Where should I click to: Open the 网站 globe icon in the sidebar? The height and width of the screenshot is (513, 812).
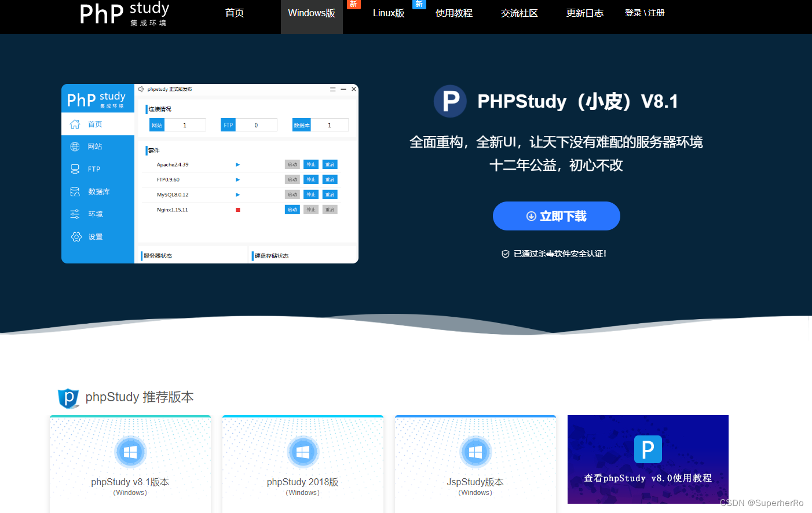click(75, 146)
